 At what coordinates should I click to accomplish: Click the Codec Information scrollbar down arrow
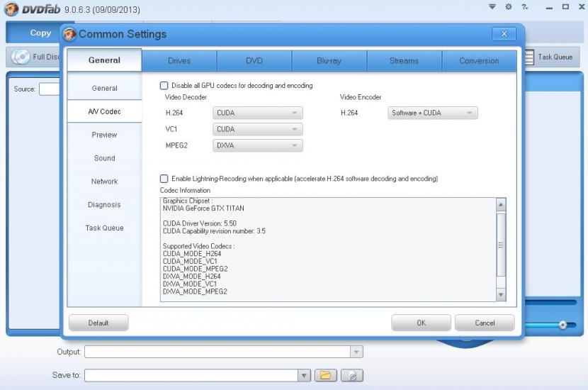pos(501,294)
